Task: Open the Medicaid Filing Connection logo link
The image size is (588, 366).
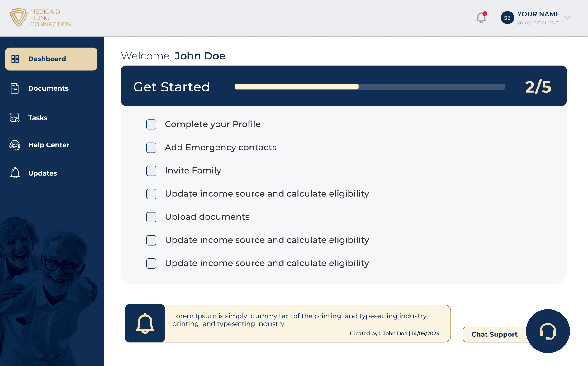Action: [40, 18]
